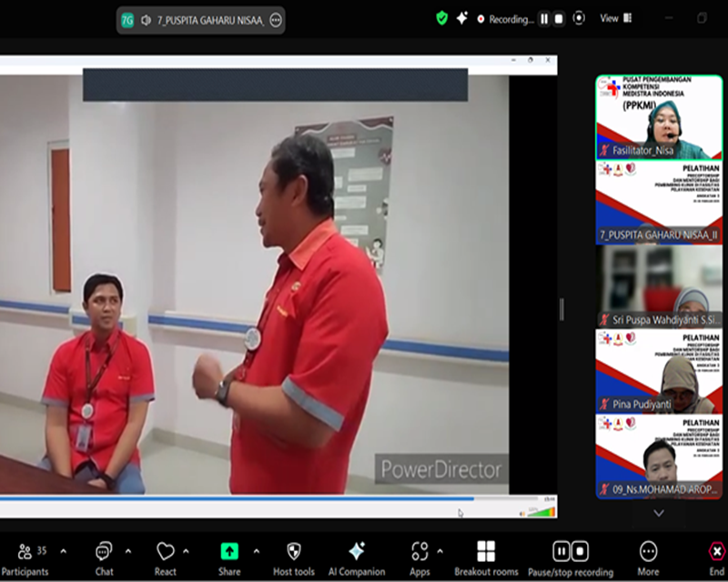728x582 pixels.
Task: Open Apps from the toolbar
Action: [419, 556]
